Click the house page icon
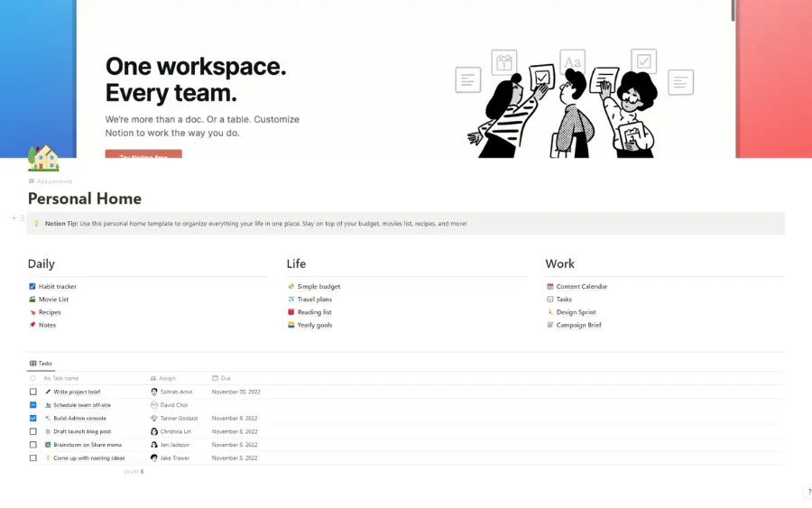 pos(42,158)
